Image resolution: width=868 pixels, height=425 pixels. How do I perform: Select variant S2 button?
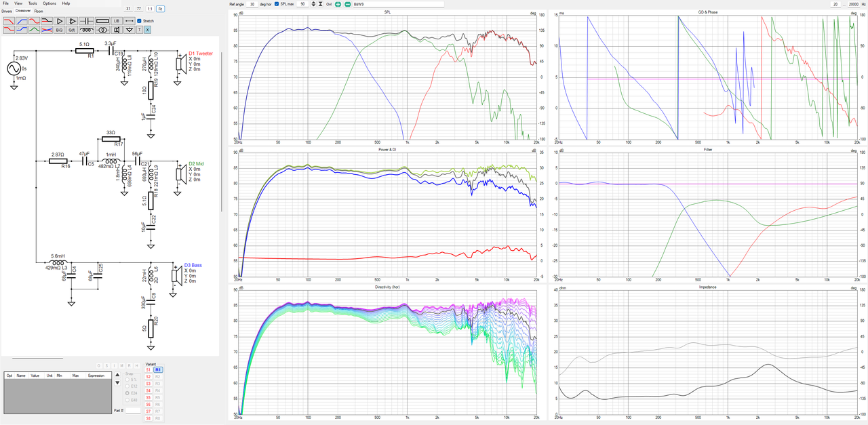point(148,376)
